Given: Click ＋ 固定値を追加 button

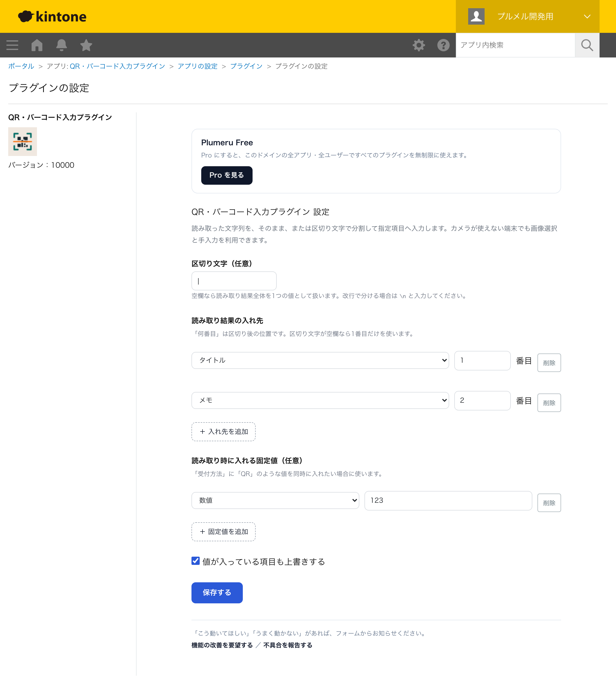Looking at the screenshot, I should click(x=223, y=532).
